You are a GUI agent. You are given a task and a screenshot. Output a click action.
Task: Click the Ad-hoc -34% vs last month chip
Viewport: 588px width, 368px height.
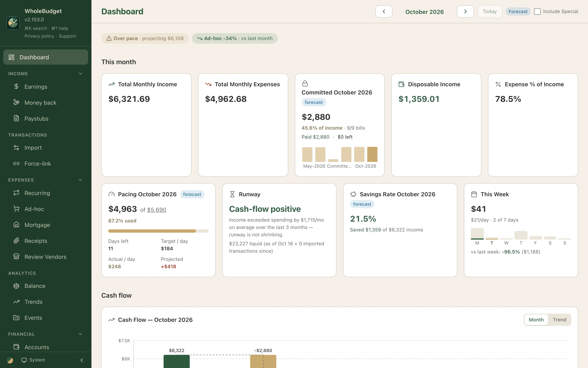click(x=235, y=38)
